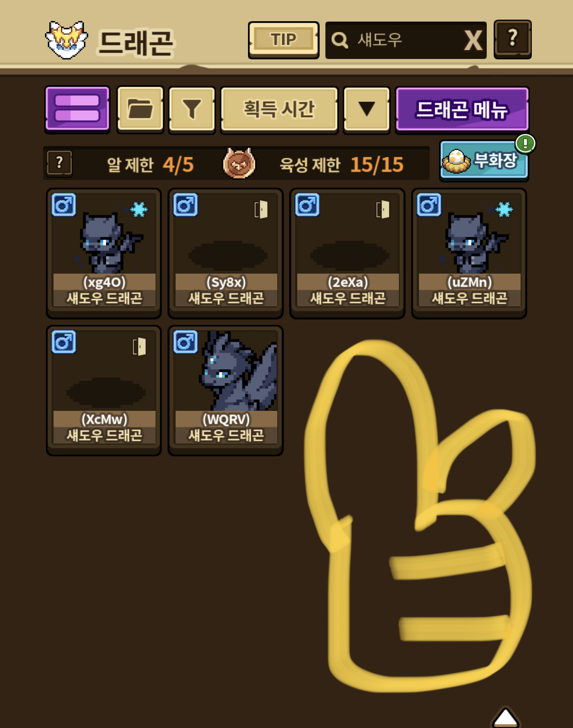Viewport: 573px width, 728px height.
Task: Select the XcMw shadow dragon card
Action: pos(104,390)
